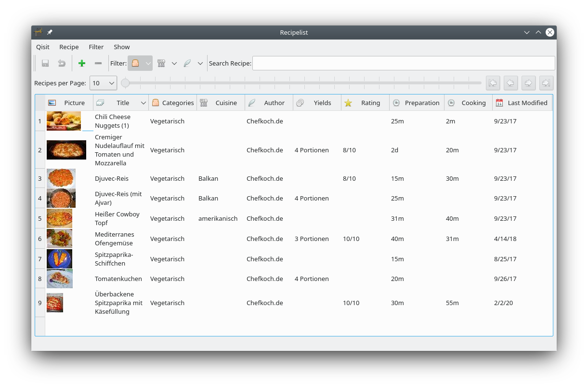Jump to the last page of recipes

(546, 83)
